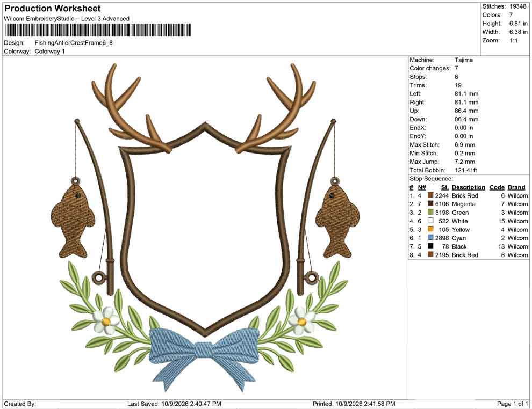Click the Green description in stop 3
532x409 pixels.
coord(460,213)
